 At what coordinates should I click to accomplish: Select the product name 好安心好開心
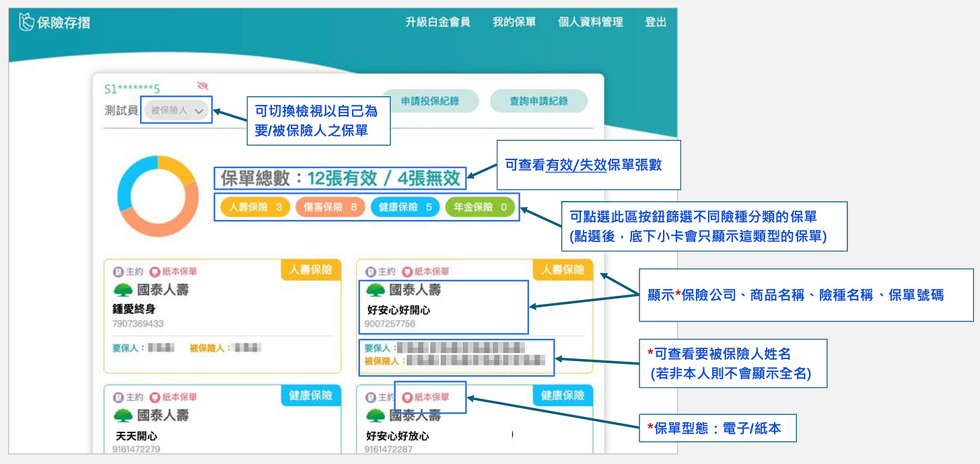[398, 310]
